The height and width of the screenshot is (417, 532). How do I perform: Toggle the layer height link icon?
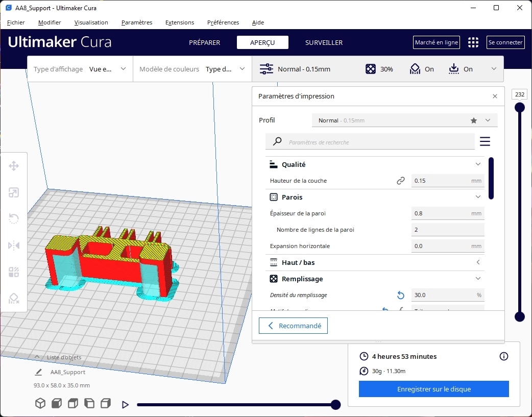(401, 181)
